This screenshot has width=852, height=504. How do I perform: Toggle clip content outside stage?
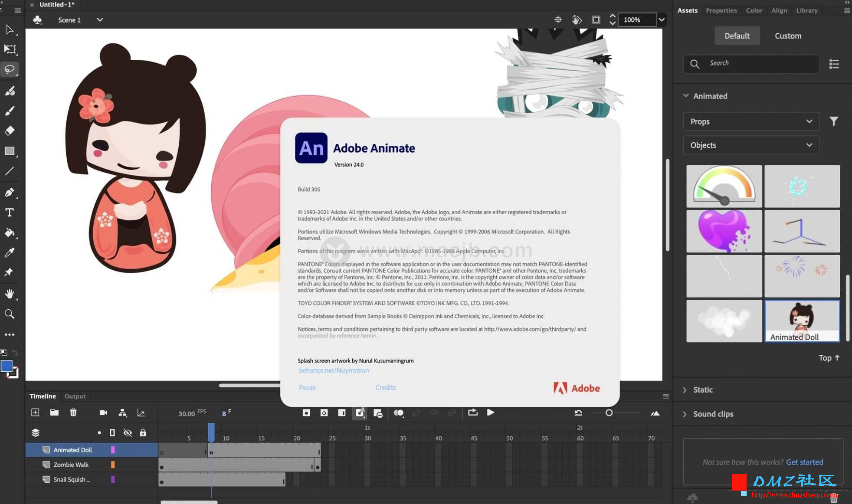click(x=596, y=20)
